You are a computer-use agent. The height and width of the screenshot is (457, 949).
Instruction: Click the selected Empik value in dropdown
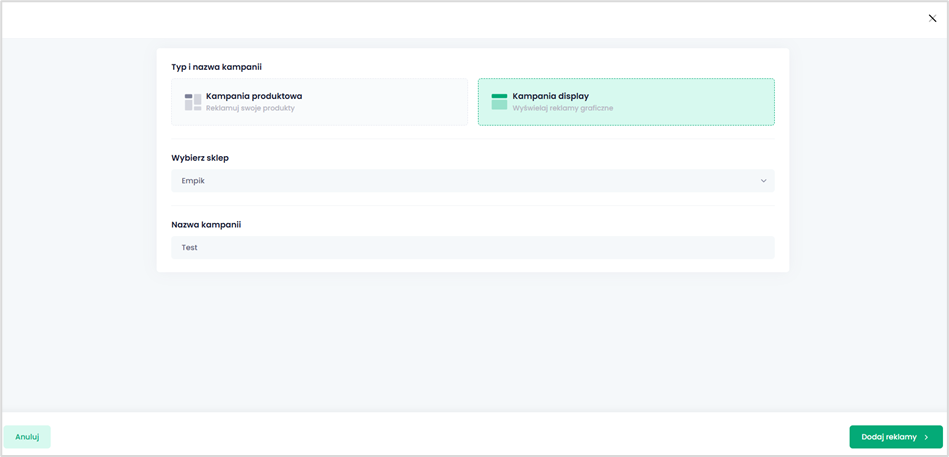point(193,181)
